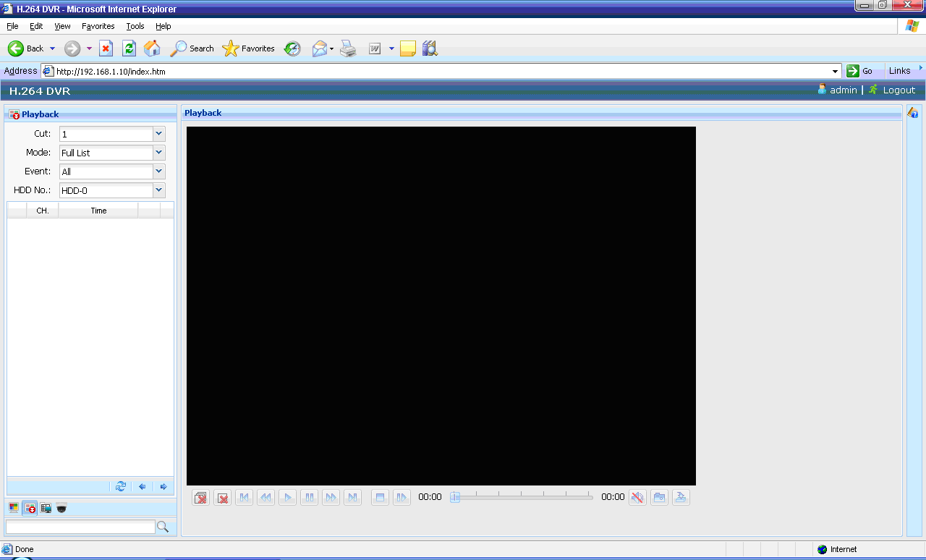Screen dimensions: 926x560
Task: Mute the playback audio
Action: [637, 497]
